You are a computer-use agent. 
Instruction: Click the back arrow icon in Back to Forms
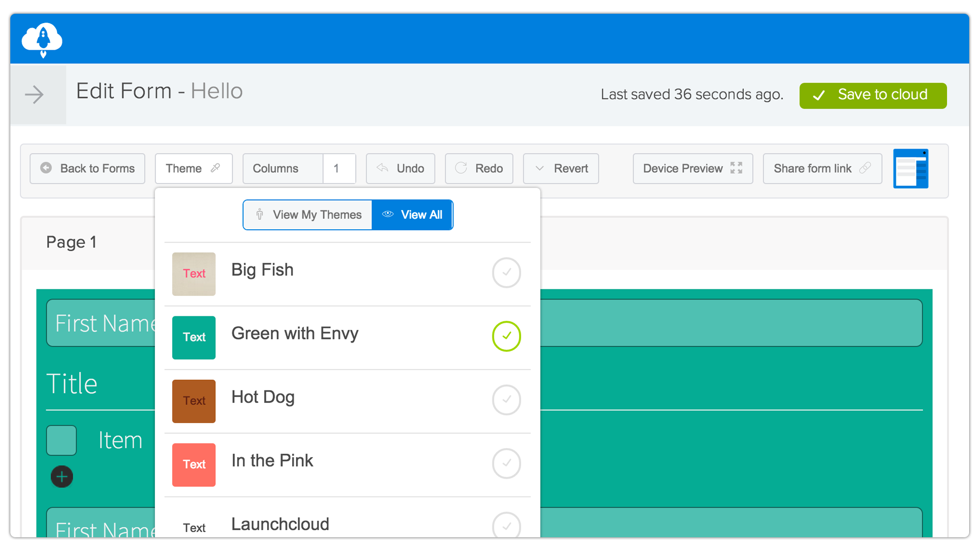[x=46, y=168]
